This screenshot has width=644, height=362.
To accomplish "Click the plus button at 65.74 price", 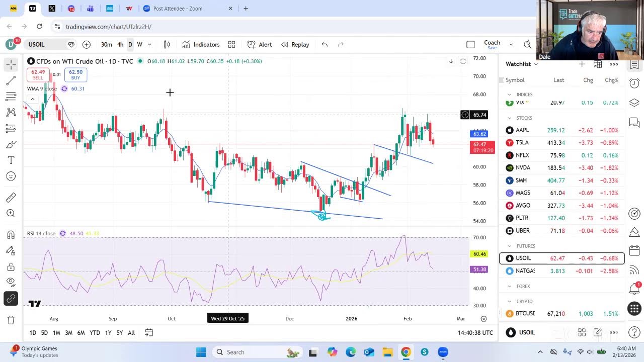I will [465, 115].
